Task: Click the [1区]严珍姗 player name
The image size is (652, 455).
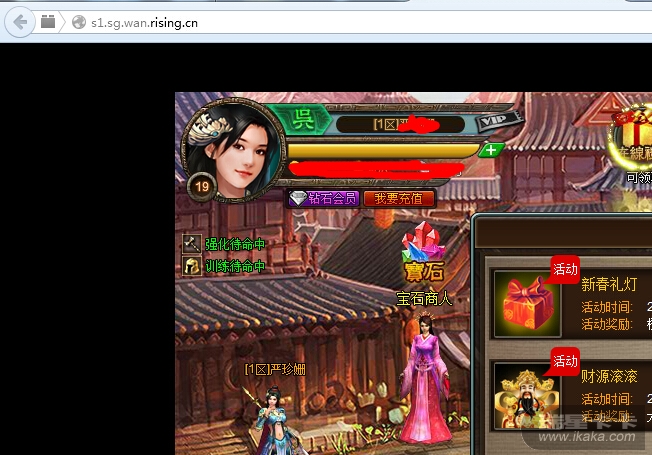Action: click(x=275, y=369)
